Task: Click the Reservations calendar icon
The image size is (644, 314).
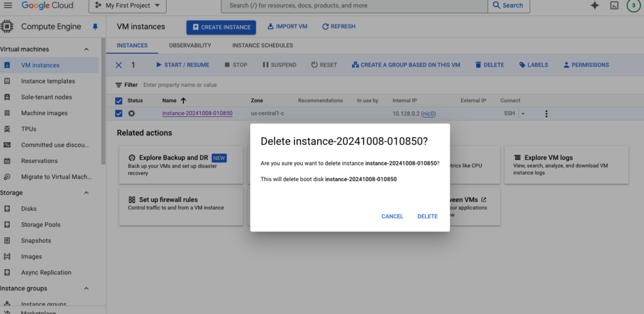Action: pos(7,160)
